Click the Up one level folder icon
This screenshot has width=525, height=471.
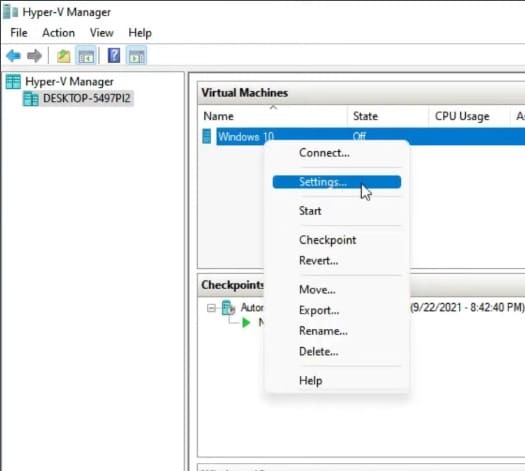pos(64,56)
